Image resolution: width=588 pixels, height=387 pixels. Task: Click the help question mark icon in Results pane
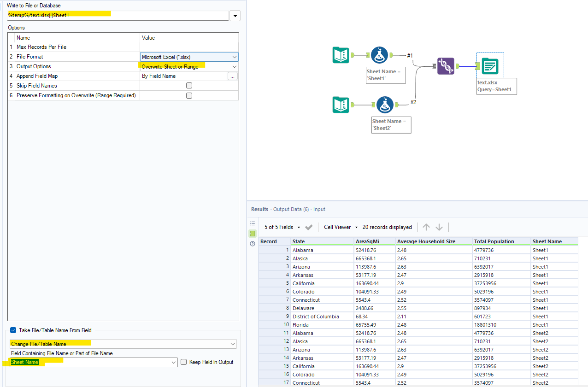pyautogui.click(x=252, y=244)
